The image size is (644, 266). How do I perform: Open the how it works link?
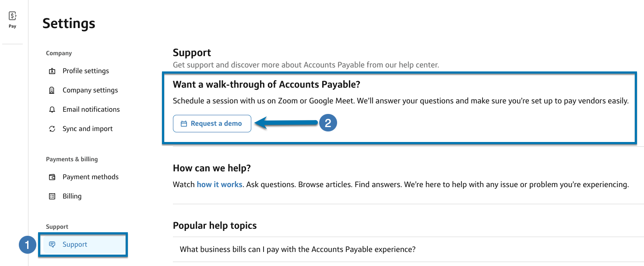click(x=219, y=184)
